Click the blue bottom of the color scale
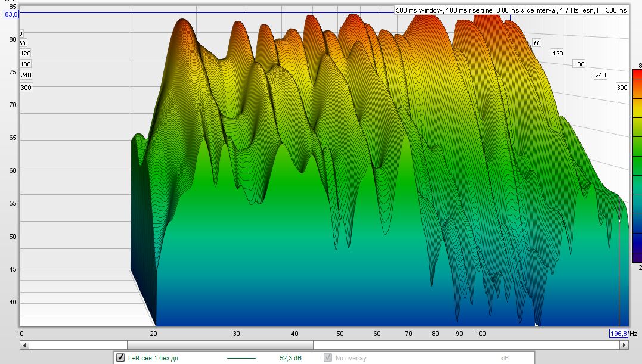 tap(637, 256)
